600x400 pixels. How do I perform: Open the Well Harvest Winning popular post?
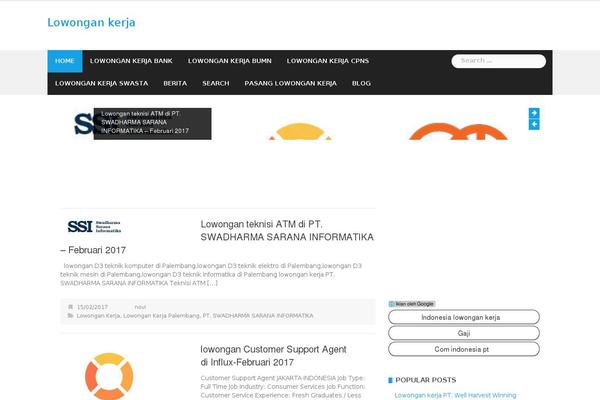[x=455, y=395]
